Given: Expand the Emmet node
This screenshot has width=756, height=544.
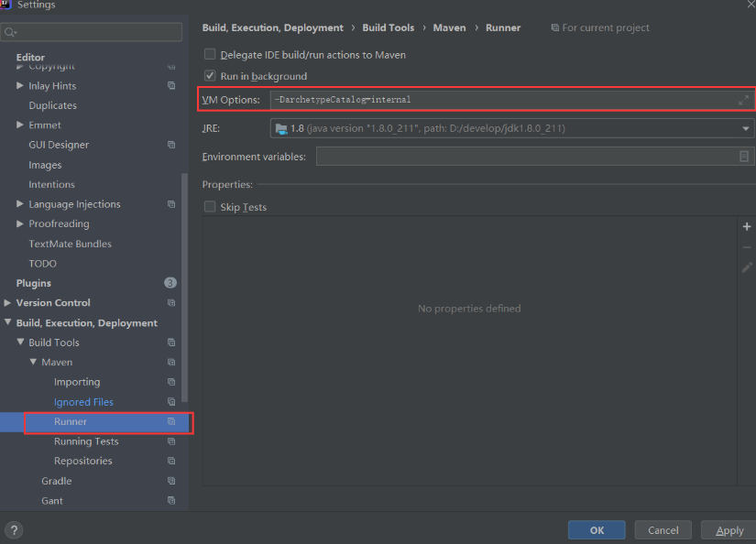Looking at the screenshot, I should click(x=20, y=125).
